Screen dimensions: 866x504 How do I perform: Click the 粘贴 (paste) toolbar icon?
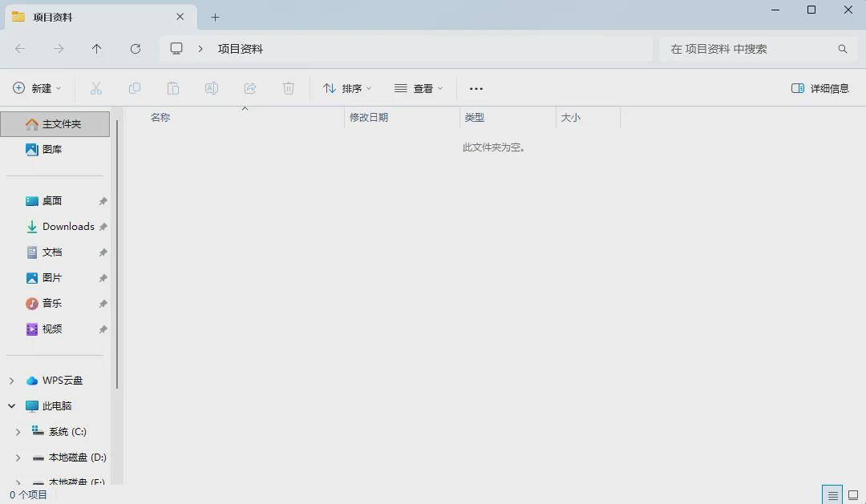[x=173, y=88]
